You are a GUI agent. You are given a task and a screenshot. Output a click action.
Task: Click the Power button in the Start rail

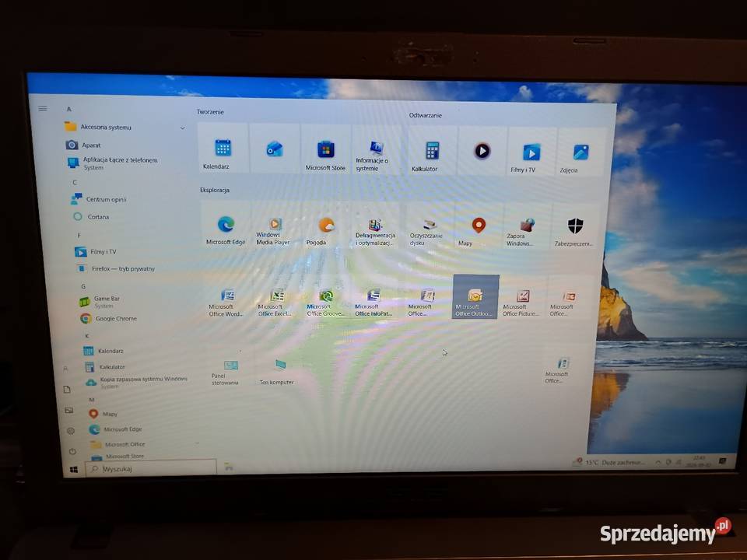coord(72,451)
